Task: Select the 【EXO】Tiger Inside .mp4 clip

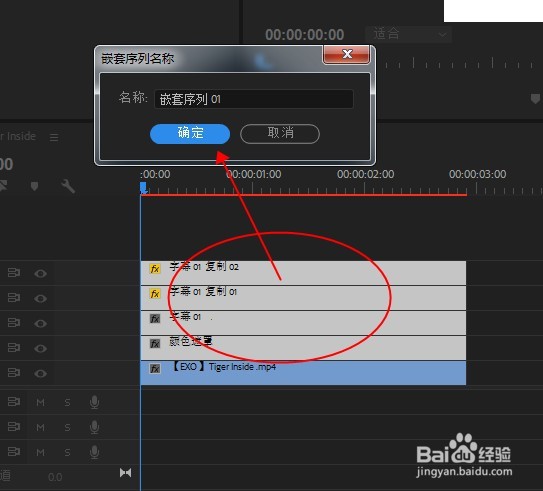Action: pos(303,373)
